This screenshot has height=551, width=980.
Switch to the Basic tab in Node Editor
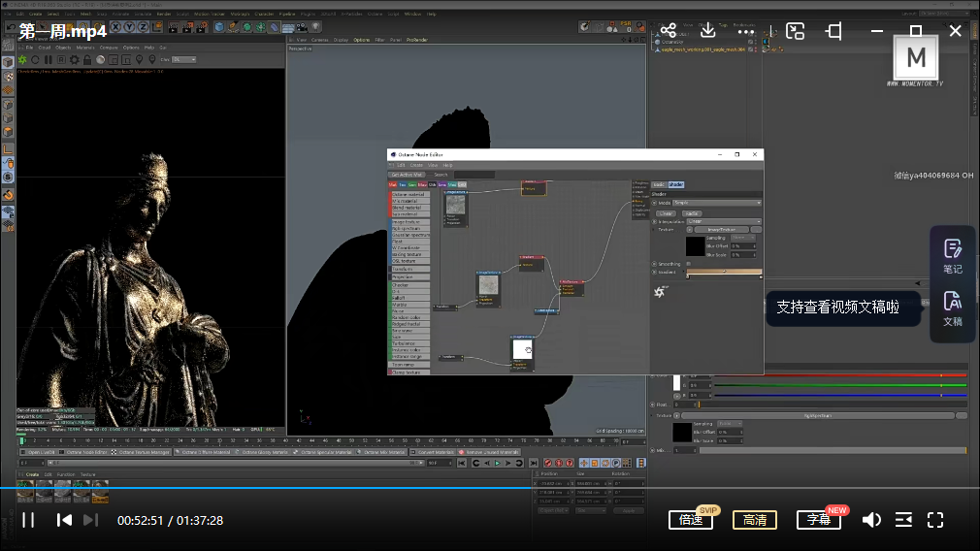coord(660,184)
